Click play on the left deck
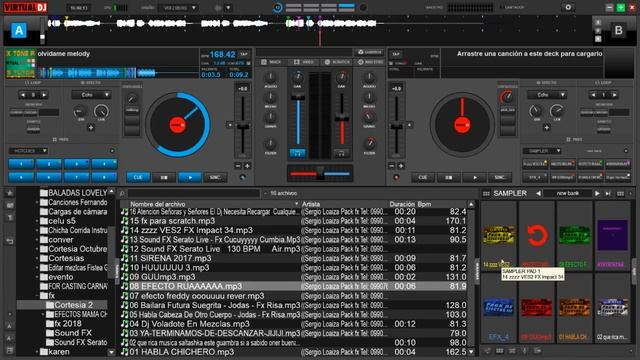 click(x=190, y=178)
